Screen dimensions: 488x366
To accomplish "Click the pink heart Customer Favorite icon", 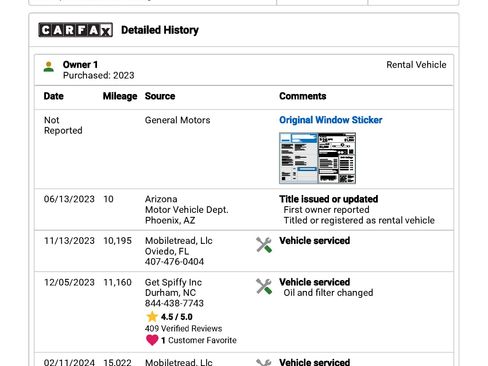I will (152, 340).
